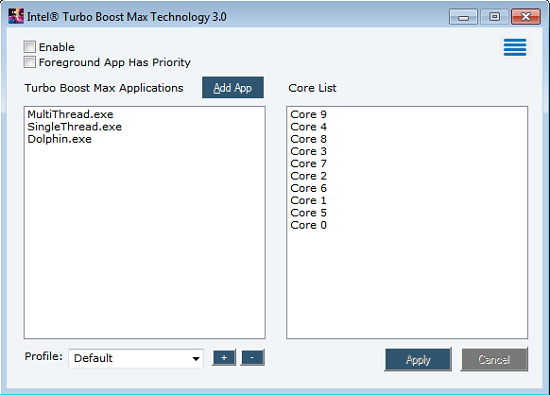
Task: Expand the Profile dropdown arrow
Action: coord(196,359)
